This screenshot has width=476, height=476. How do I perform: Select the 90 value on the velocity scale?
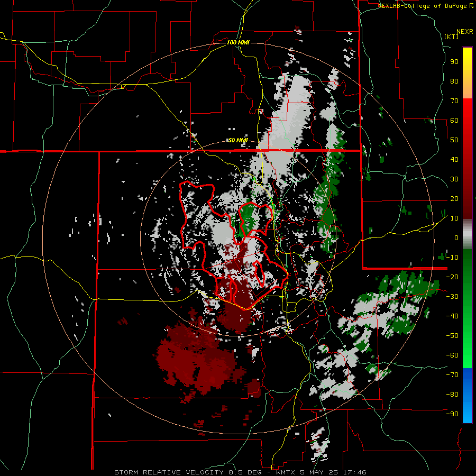454,62
